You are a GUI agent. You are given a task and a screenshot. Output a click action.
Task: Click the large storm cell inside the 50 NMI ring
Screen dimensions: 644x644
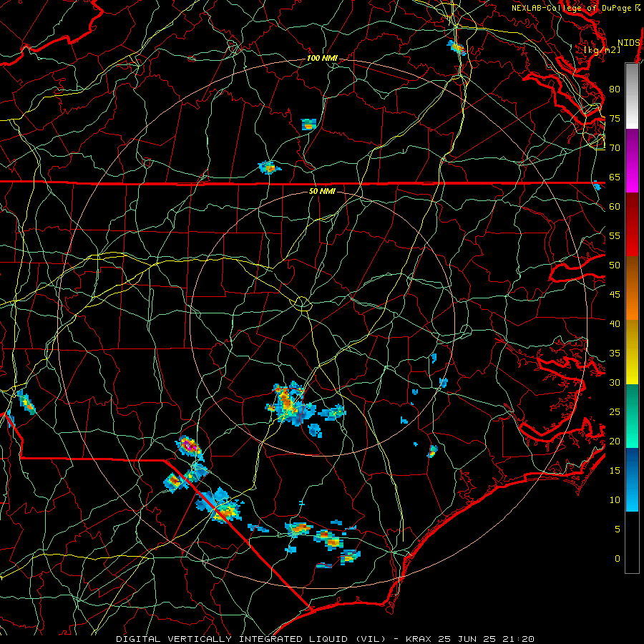click(292, 404)
